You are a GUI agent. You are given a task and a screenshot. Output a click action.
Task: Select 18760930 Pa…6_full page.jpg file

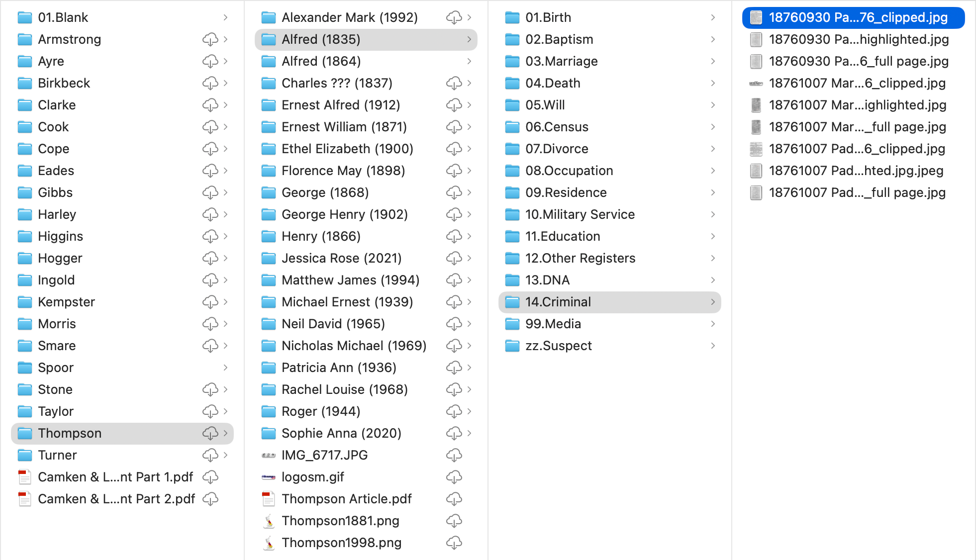click(x=858, y=61)
